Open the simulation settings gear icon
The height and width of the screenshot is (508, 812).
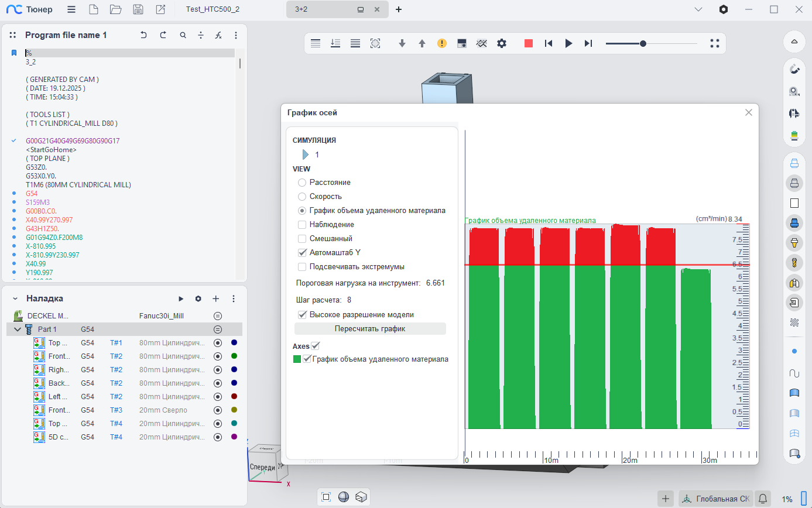pyautogui.click(x=502, y=43)
